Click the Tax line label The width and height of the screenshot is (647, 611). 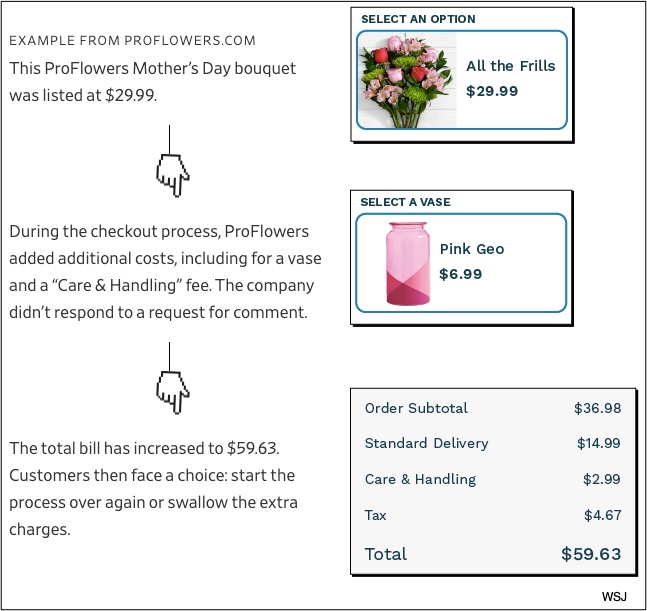(377, 515)
